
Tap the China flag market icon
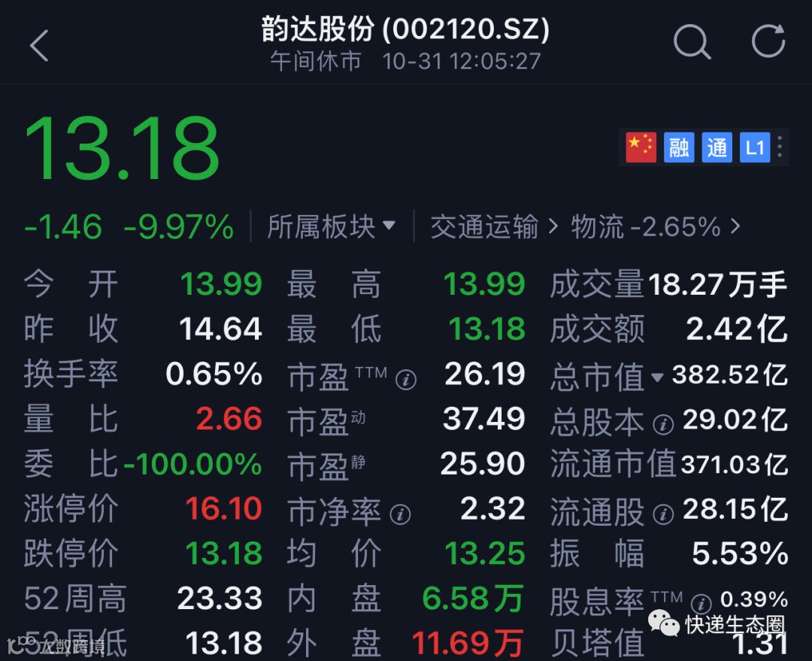tap(641, 147)
